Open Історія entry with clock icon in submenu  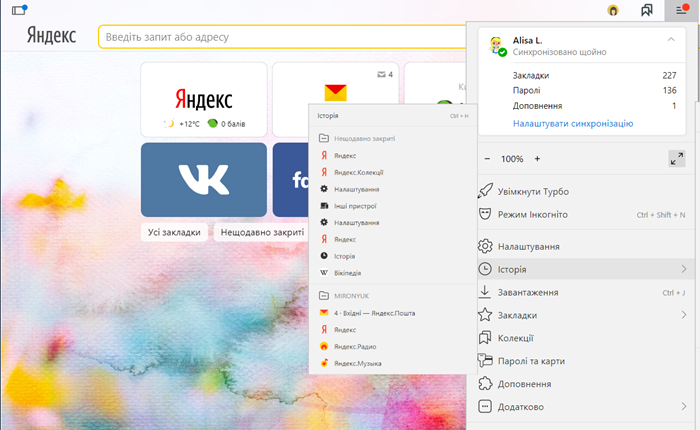(x=393, y=256)
